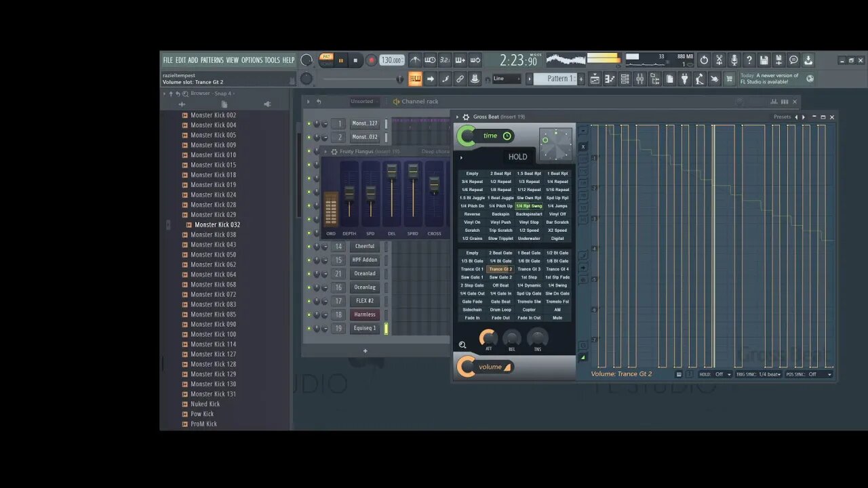
Task: Add channel with plus button in rack
Action: (365, 351)
